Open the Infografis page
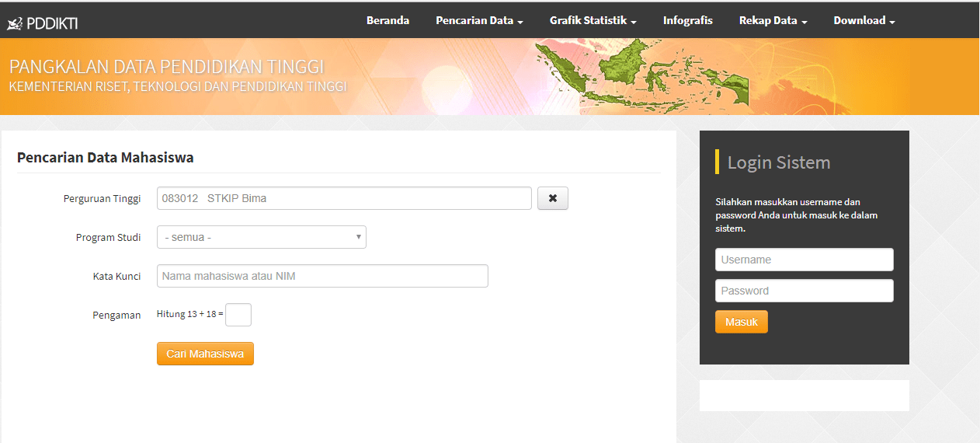 click(688, 20)
